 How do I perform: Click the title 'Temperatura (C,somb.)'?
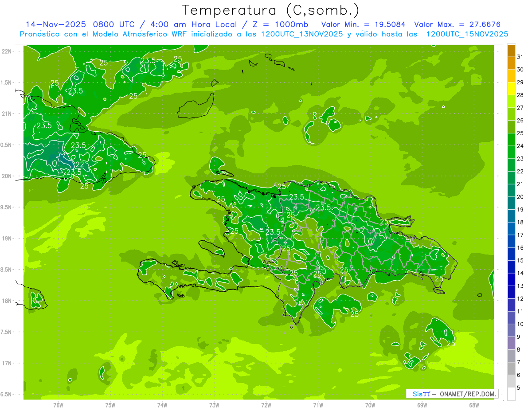coord(271,10)
